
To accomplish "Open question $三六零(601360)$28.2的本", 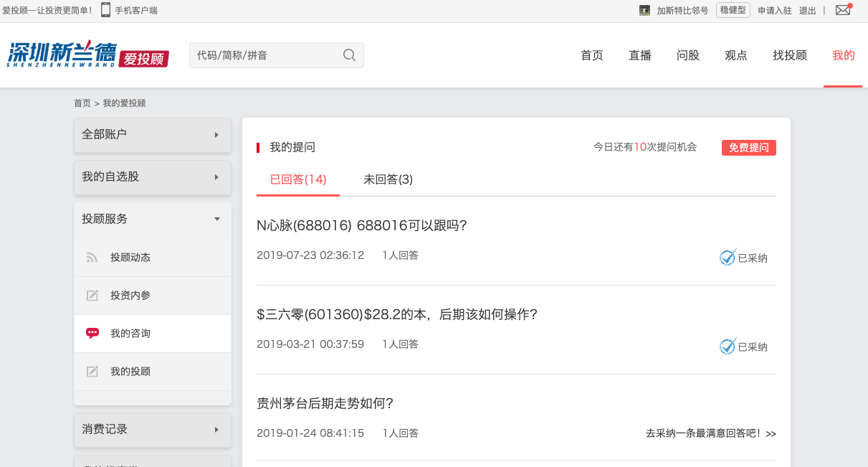I will pos(397,315).
